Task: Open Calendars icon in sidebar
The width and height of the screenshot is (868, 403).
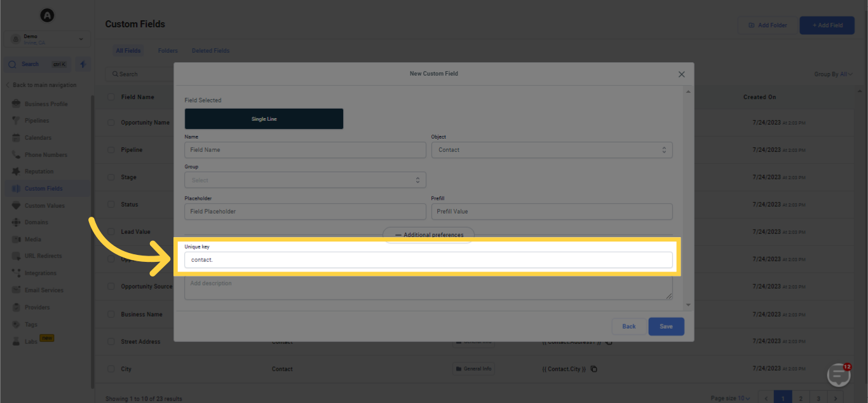Action: pos(16,137)
